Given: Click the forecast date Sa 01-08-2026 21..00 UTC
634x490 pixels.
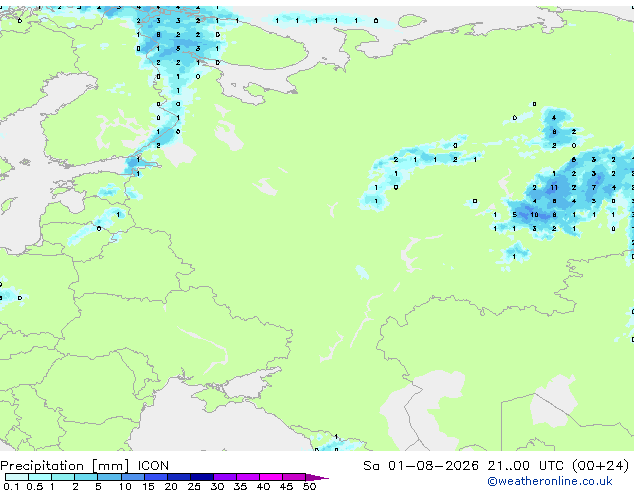Looking at the screenshot, I should [461, 466].
